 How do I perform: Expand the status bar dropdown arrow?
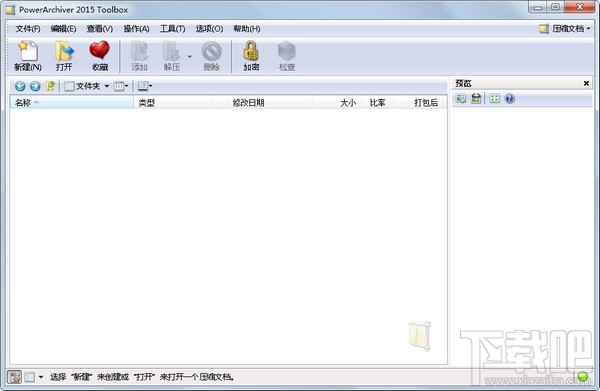click(x=41, y=377)
